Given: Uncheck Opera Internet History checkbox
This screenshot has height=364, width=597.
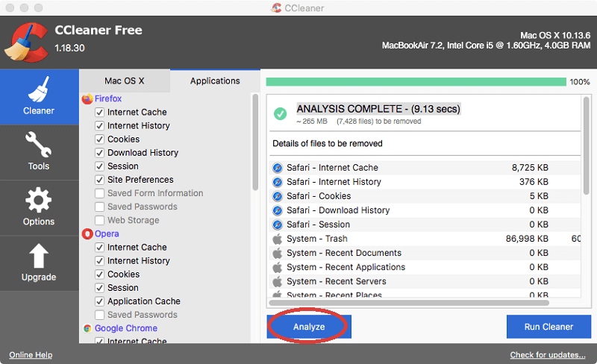Looking at the screenshot, I should [x=99, y=261].
